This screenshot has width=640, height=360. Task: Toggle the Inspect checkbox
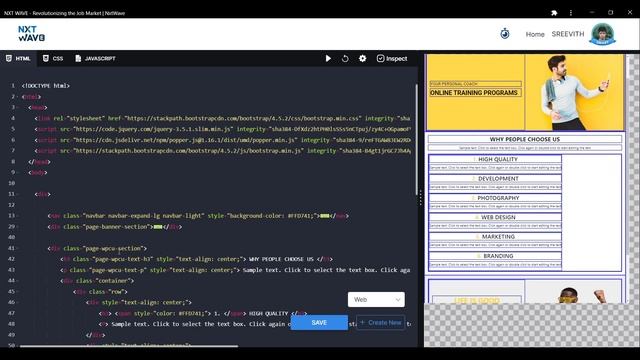[x=392, y=58]
